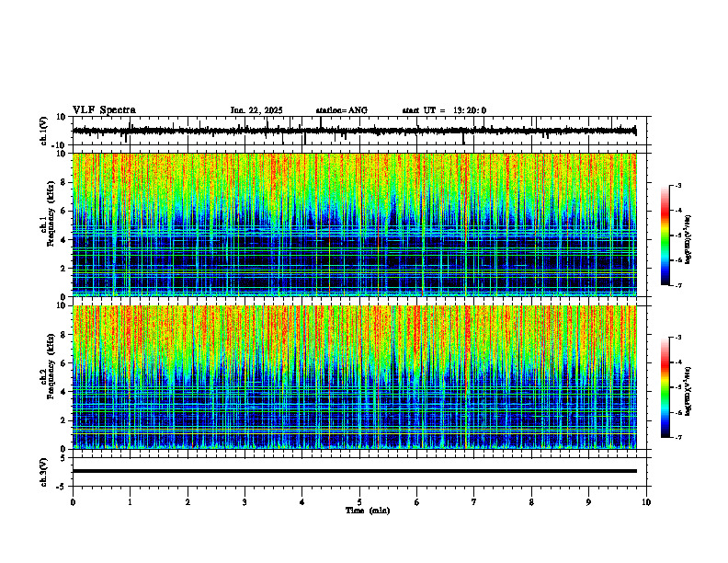Click the "4" kHz tick on ch.2 spectrogram

[x=64, y=392]
